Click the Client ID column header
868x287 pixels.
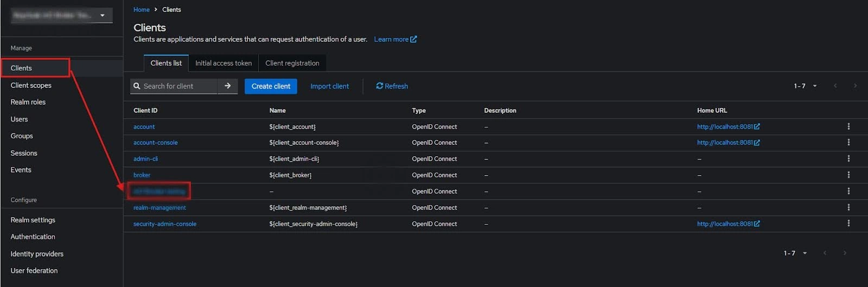pos(145,110)
